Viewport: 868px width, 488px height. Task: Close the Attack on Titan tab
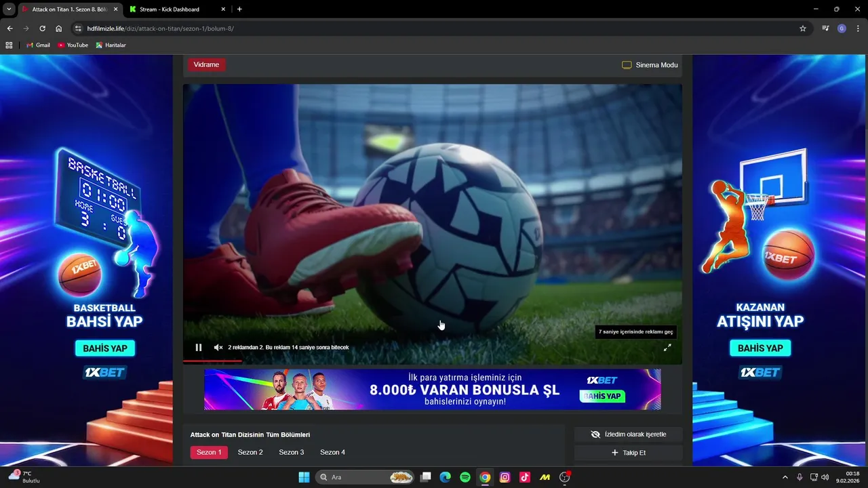[115, 9]
